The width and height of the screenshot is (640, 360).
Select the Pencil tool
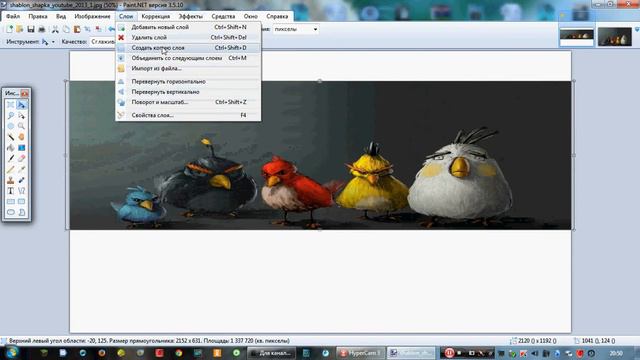(11, 169)
